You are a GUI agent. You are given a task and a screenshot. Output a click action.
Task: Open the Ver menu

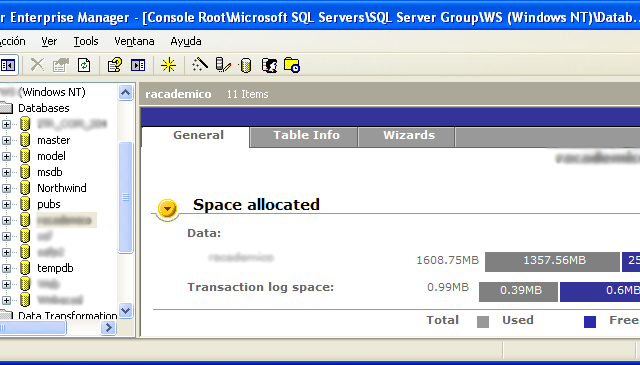49,41
